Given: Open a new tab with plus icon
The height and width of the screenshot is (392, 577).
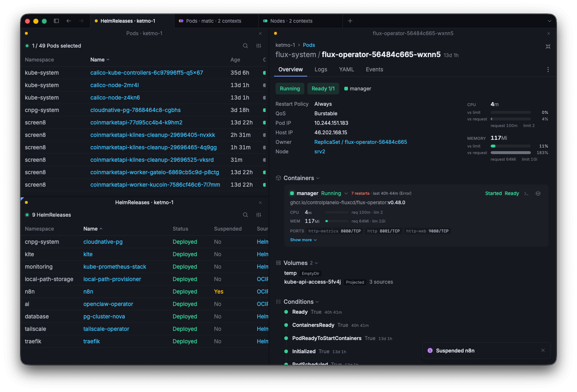Looking at the screenshot, I should [350, 21].
